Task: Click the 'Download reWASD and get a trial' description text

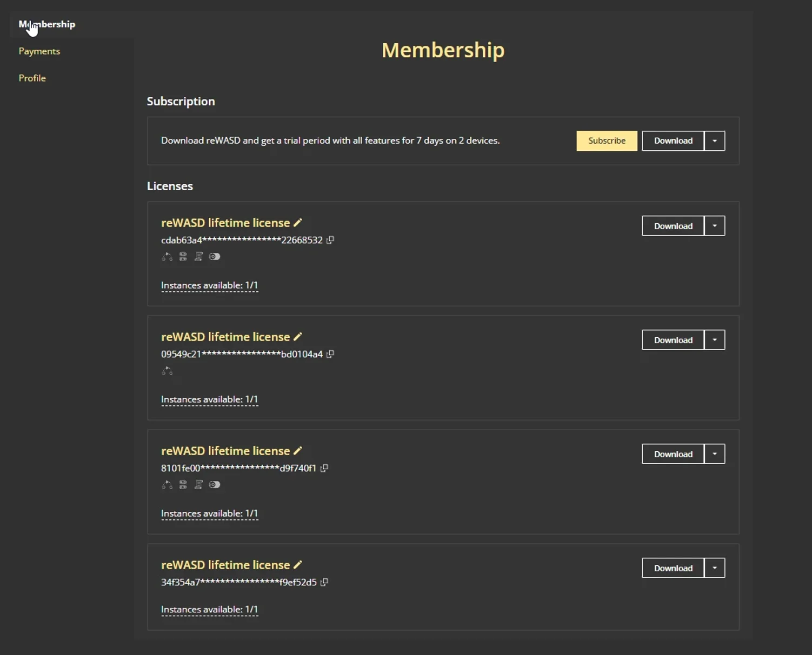Action: [x=330, y=141]
